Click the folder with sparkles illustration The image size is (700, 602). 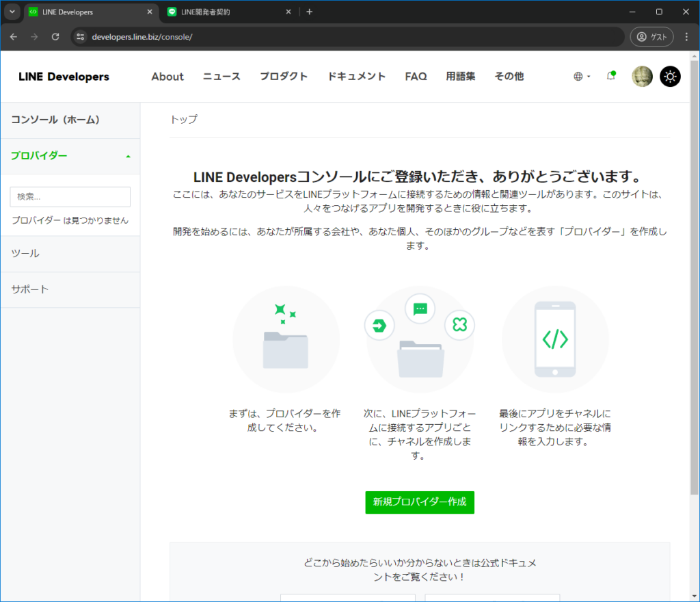[286, 339]
